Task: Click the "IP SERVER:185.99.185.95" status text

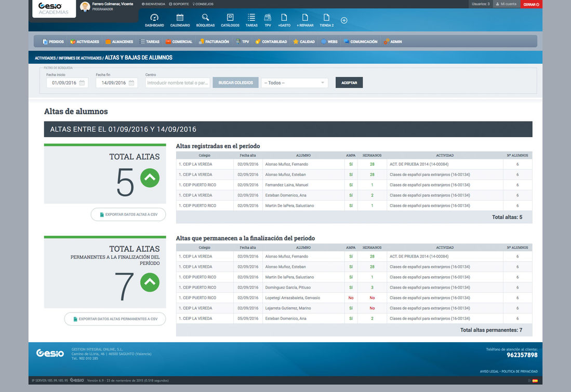Action: point(50,381)
